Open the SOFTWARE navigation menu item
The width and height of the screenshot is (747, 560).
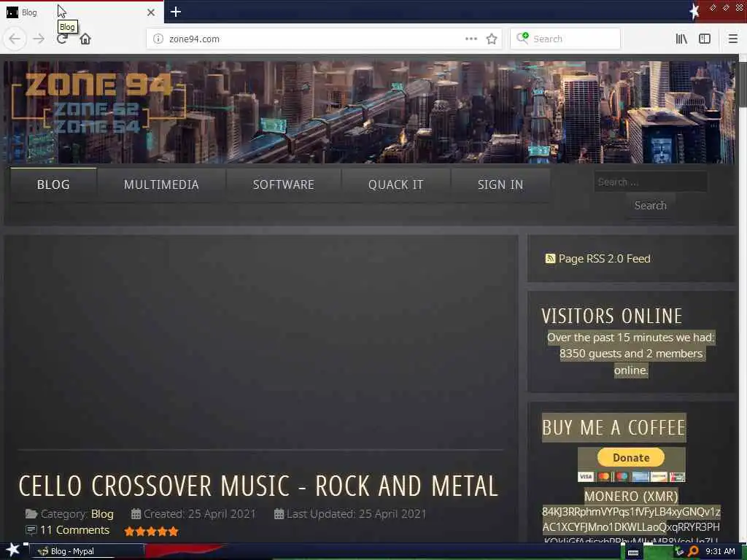[x=284, y=184]
